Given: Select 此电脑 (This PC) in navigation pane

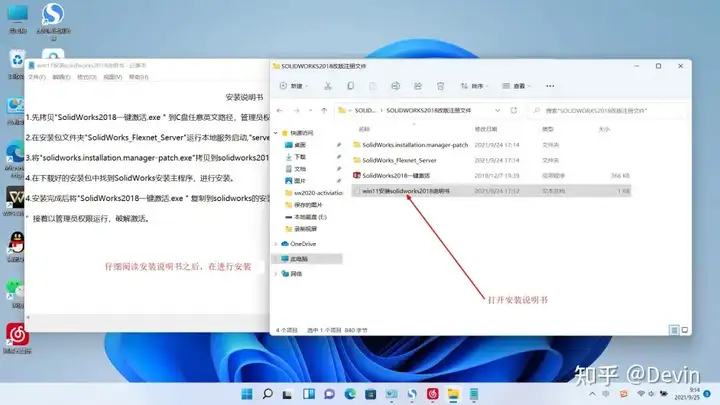Looking at the screenshot, I should pyautogui.click(x=309, y=259).
